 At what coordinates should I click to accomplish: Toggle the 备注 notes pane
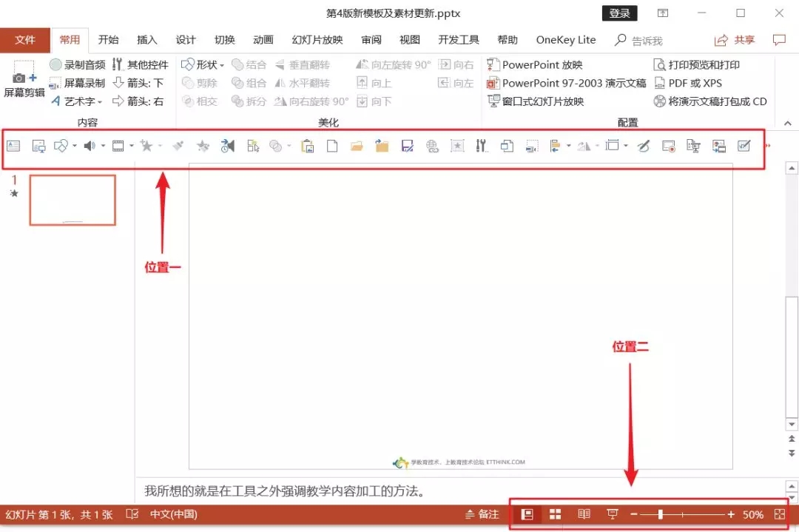click(481, 514)
